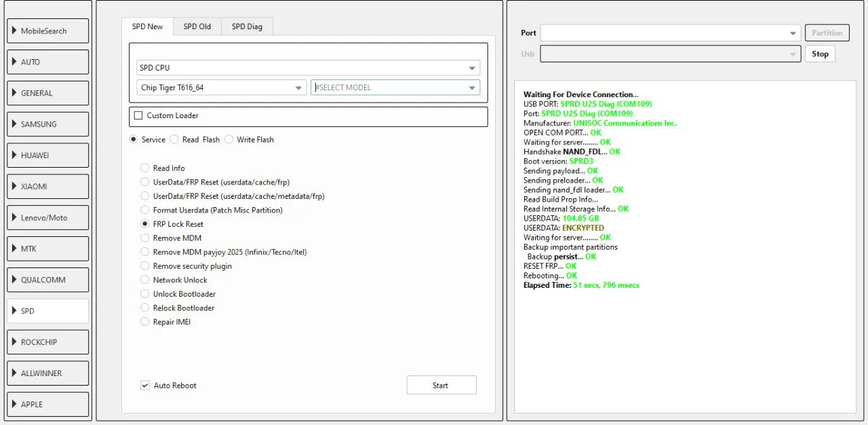This screenshot has height=425, width=868.
Task: Select the Remove MDM radio option
Action: coord(144,238)
